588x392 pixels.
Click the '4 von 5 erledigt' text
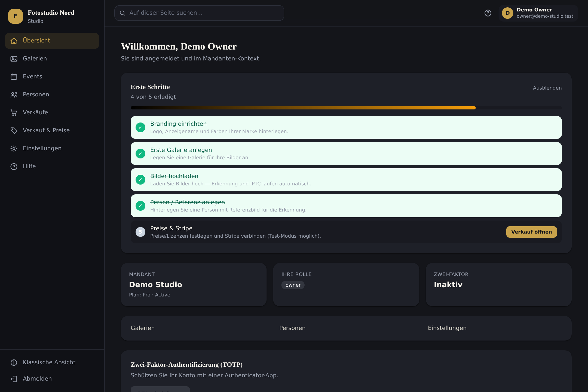point(153,97)
